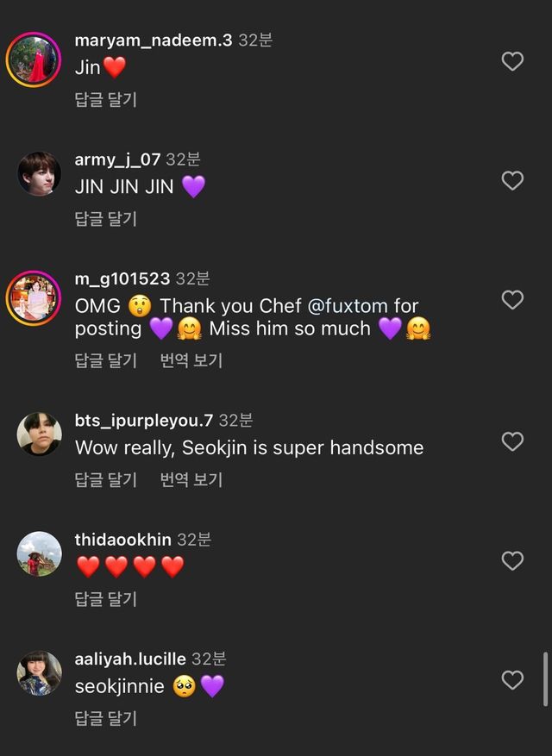Like army_j_07's JIN JIN JIN comment
Image resolution: width=552 pixels, height=756 pixels.
click(x=512, y=180)
